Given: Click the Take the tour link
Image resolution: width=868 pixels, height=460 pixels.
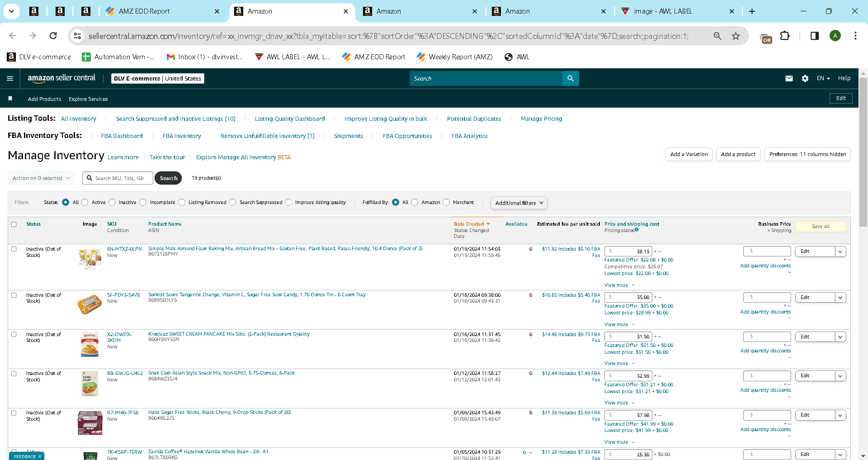Looking at the screenshot, I should click(x=167, y=157).
